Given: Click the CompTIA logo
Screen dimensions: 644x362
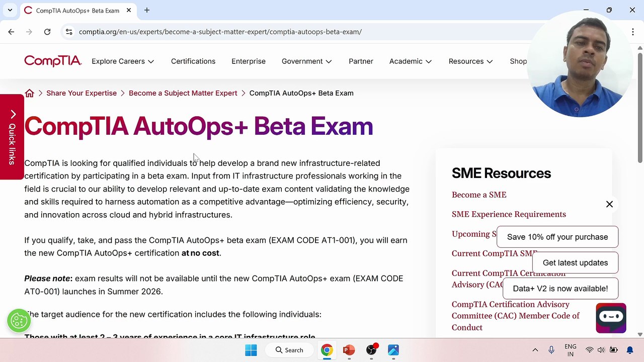Looking at the screenshot, I should click(53, 61).
